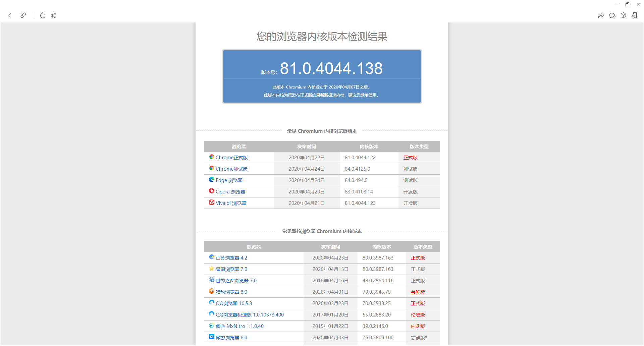644x346 pixels.
Task: Click version 48.0.2564.116 for 世界之窗
Action: click(x=378, y=281)
